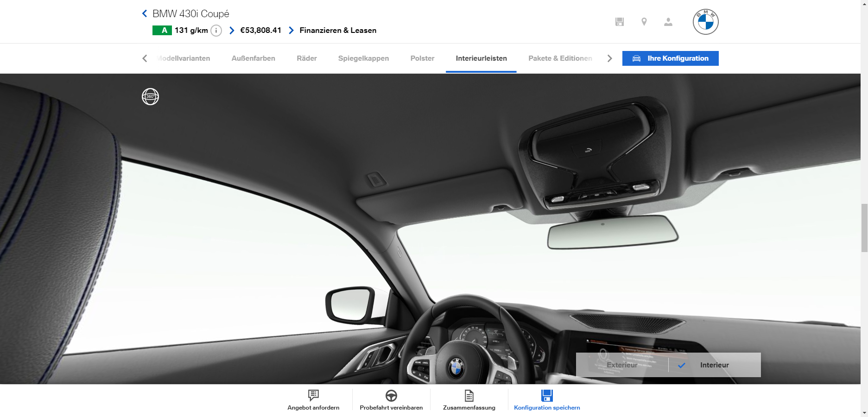Go back using BMW 430i Coupé chevron
The width and height of the screenshot is (868, 417).
[x=145, y=14]
